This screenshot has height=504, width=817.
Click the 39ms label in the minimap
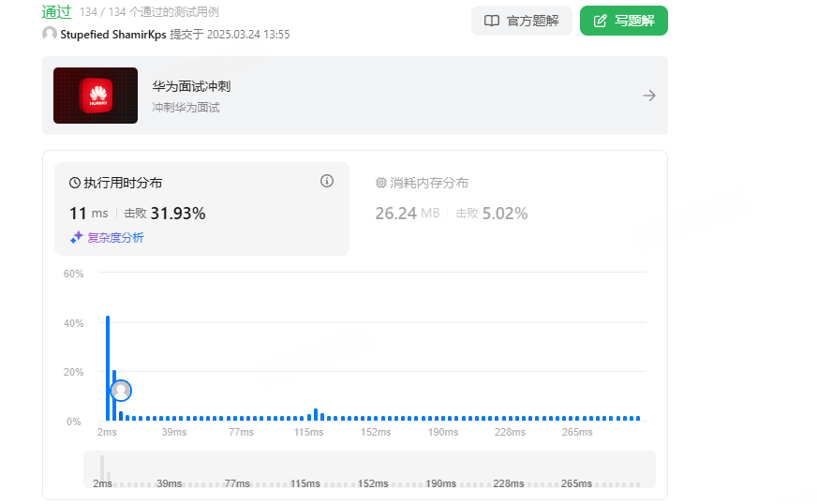click(170, 483)
